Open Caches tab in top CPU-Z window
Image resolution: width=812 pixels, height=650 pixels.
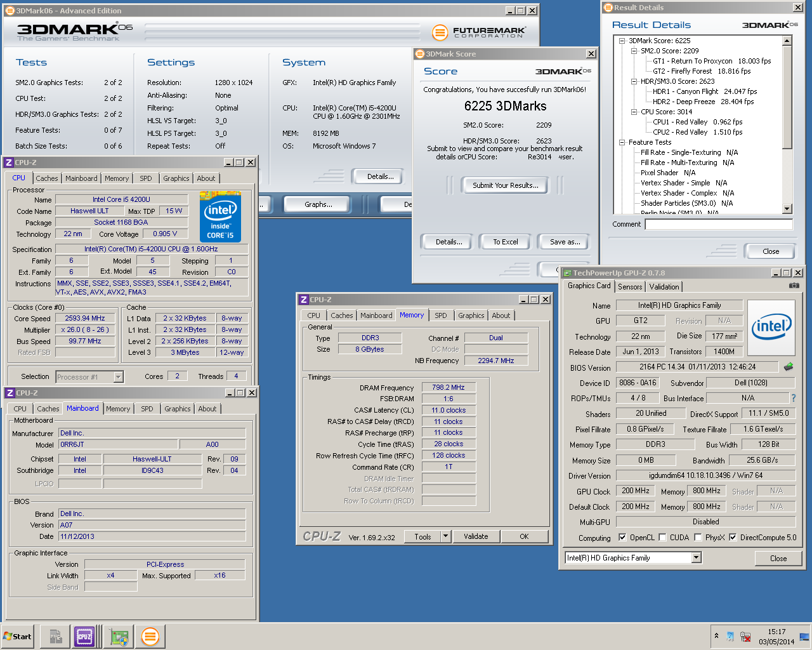click(47, 179)
